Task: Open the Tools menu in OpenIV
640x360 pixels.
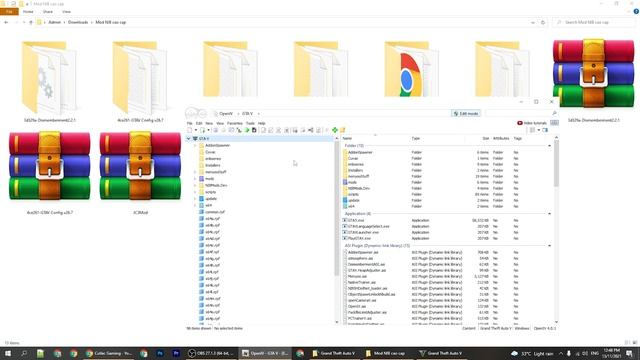Action: point(250,123)
